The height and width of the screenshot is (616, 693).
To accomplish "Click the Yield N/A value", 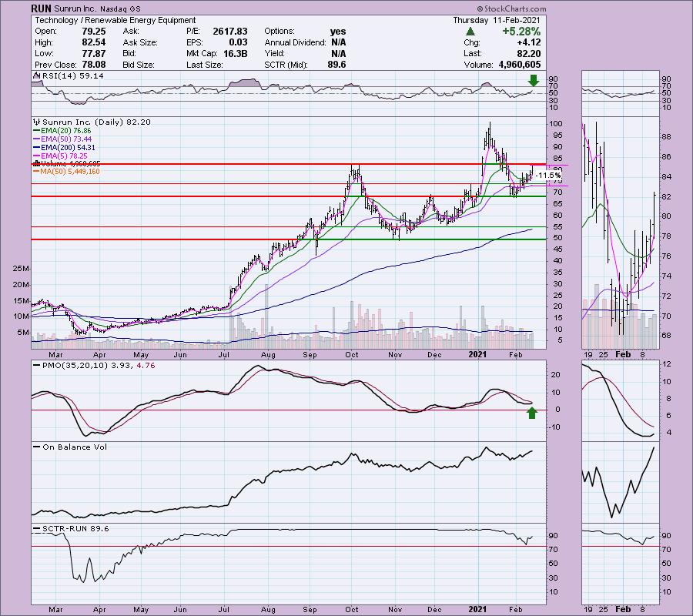I will tap(338, 53).
